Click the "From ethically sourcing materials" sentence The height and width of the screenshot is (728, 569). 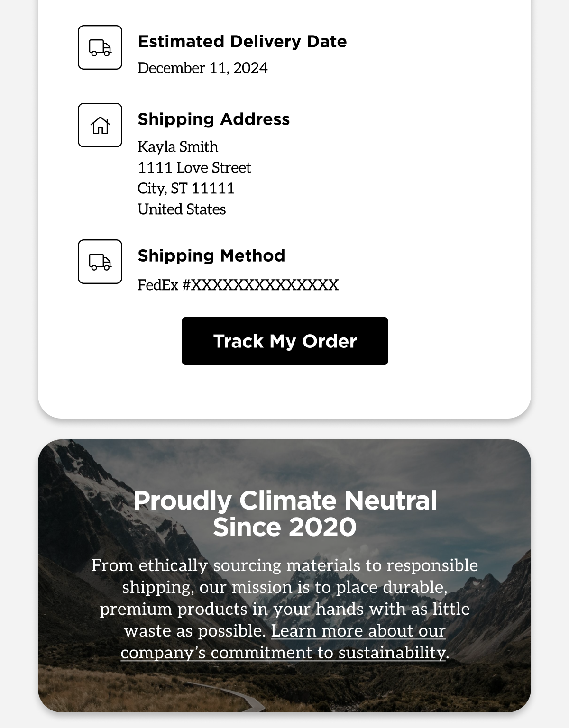[x=284, y=565]
